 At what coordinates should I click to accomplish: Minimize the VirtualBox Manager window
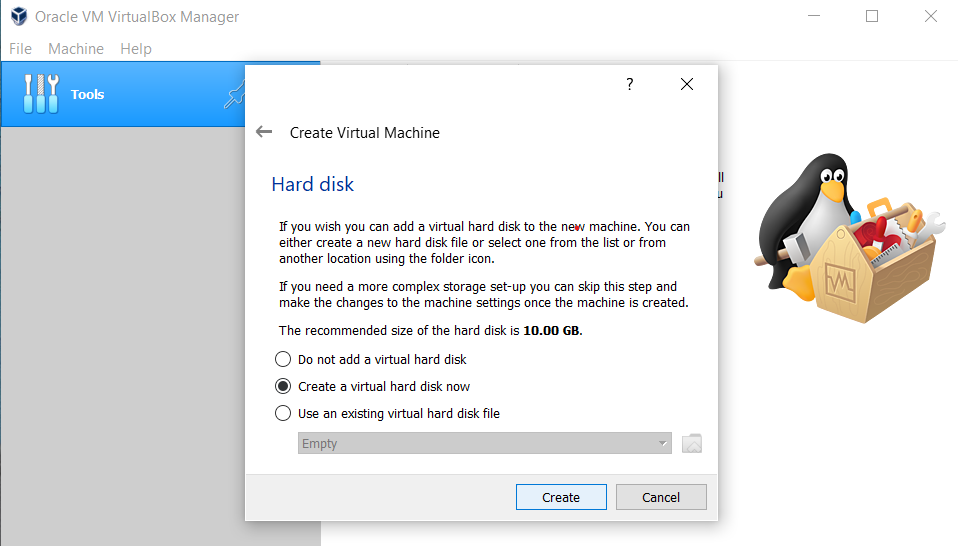[814, 16]
